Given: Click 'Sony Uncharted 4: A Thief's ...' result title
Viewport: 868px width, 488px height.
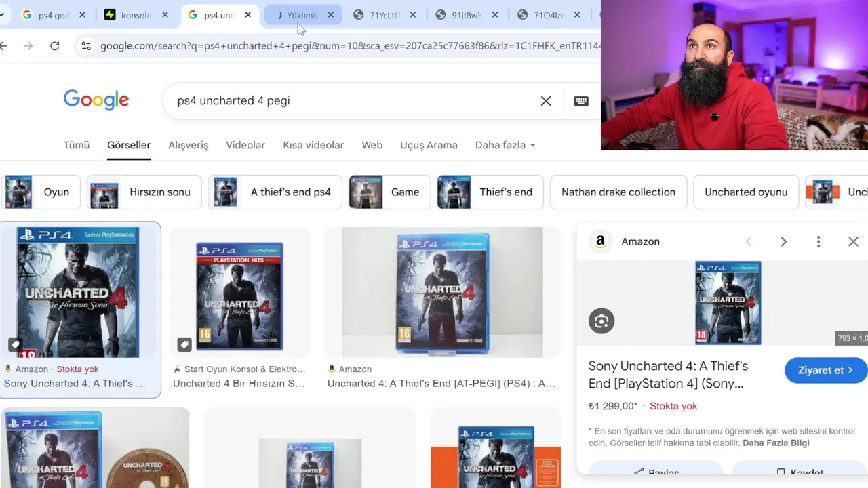Looking at the screenshot, I should pyautogui.click(x=75, y=384).
